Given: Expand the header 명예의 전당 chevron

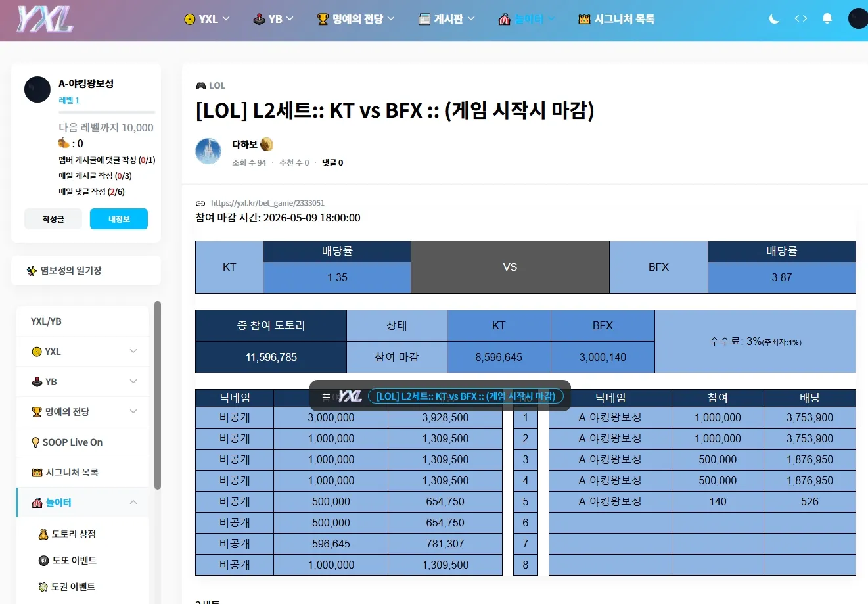Looking at the screenshot, I should (391, 18).
